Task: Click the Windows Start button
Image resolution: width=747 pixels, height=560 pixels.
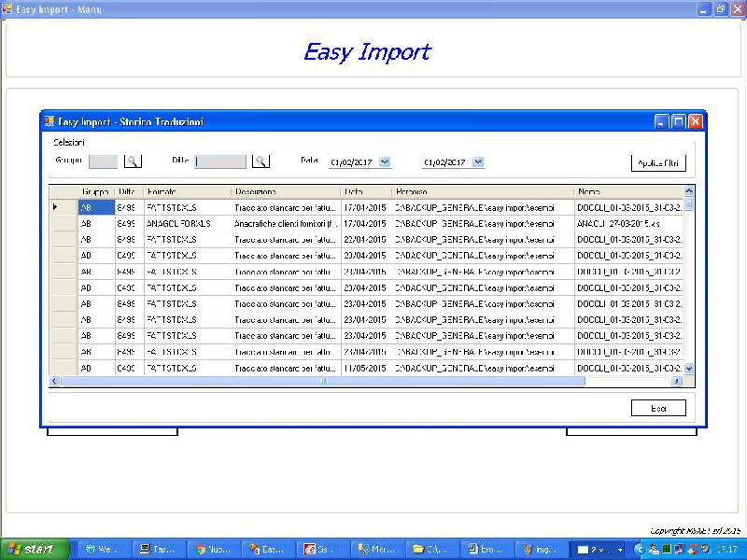Action: point(28,550)
